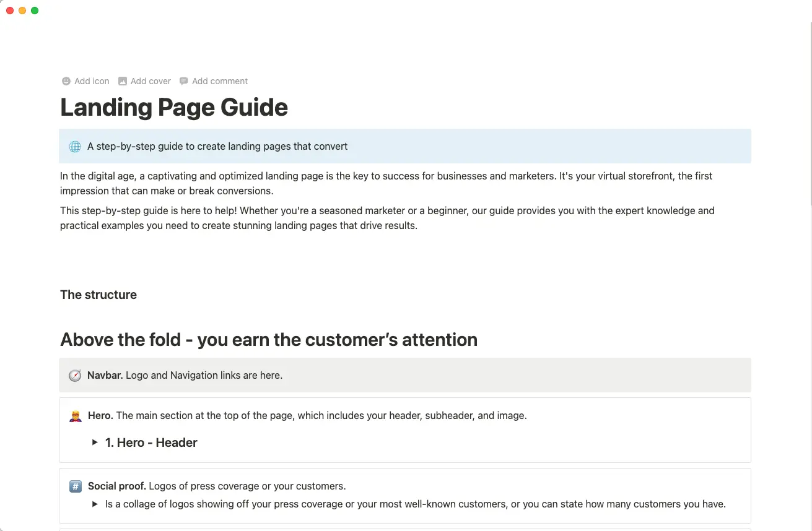
Task: Click the "Add cover" label
Action: [151, 81]
